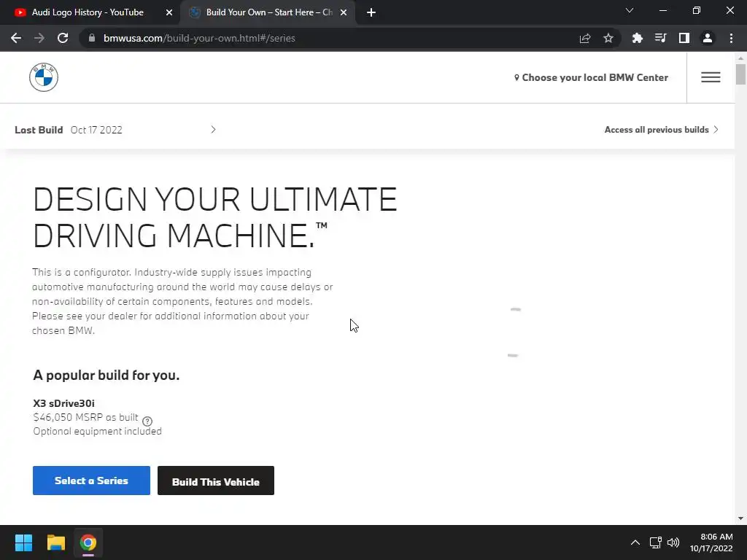Open the Windows Start menu

coord(23,542)
